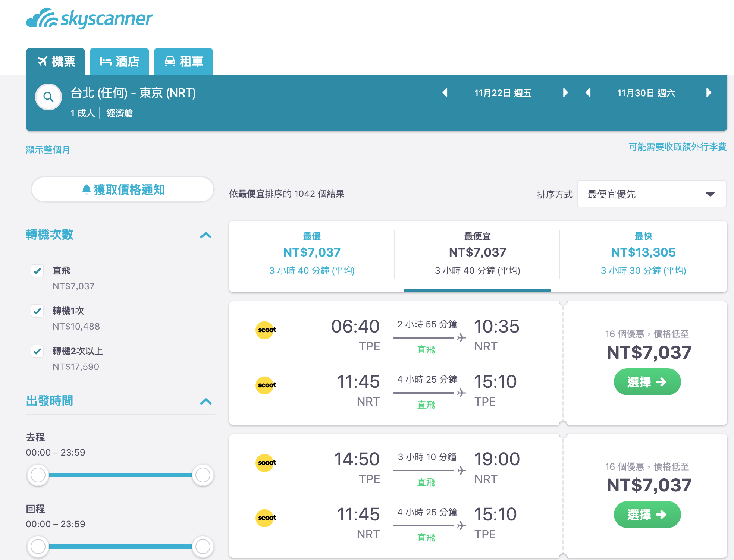Viewport: 734px width, 560px height.
Task: Go to next return date arrow
Action: coord(709,92)
